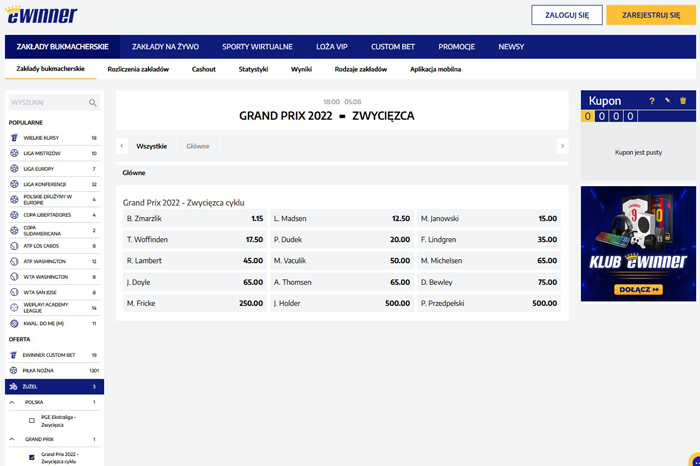700x466 pixels.
Task: Open Loża VIP menu item
Action: click(332, 47)
